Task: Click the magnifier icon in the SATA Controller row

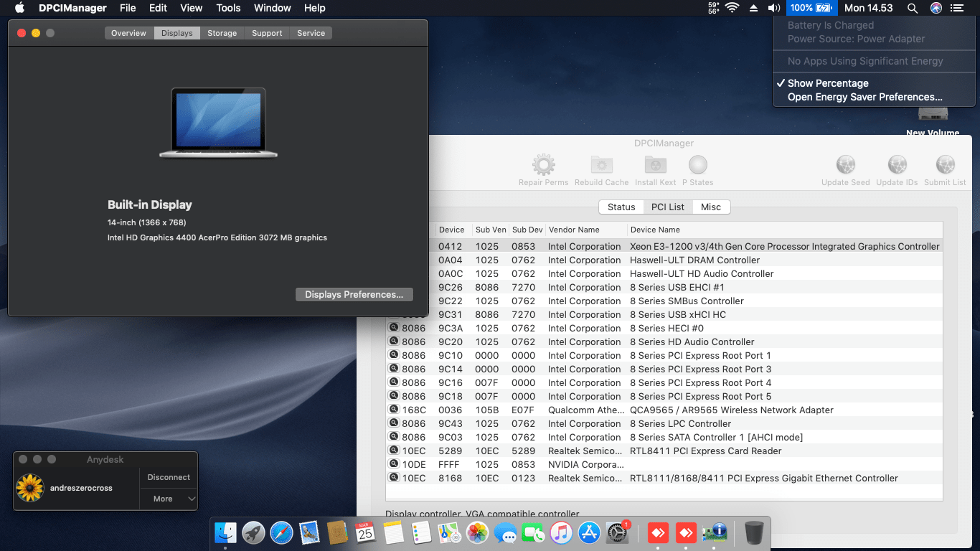Action: [394, 437]
